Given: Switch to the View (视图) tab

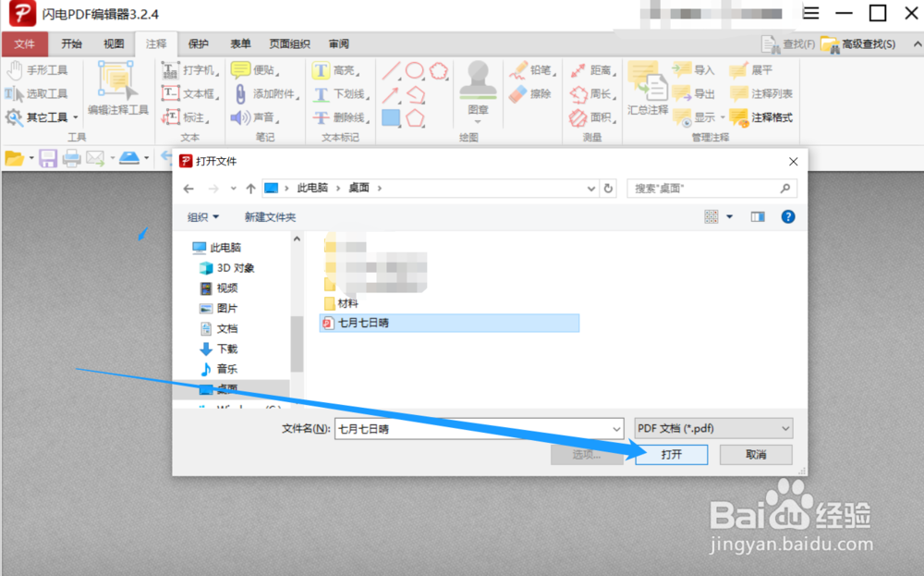Looking at the screenshot, I should tap(114, 44).
